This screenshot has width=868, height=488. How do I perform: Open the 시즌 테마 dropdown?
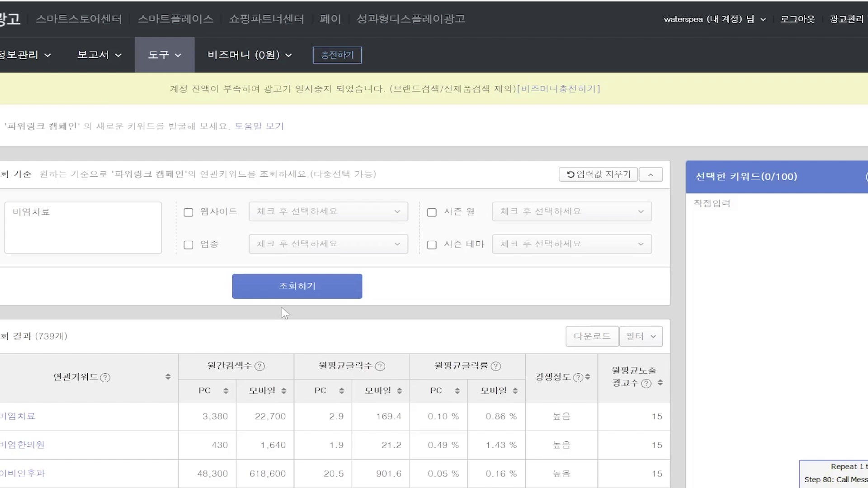(x=571, y=244)
